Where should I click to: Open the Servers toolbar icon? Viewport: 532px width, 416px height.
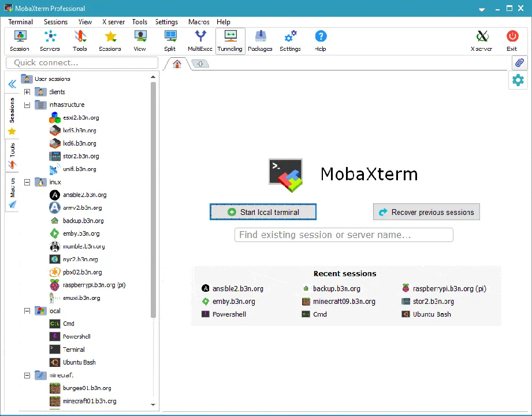(x=50, y=41)
